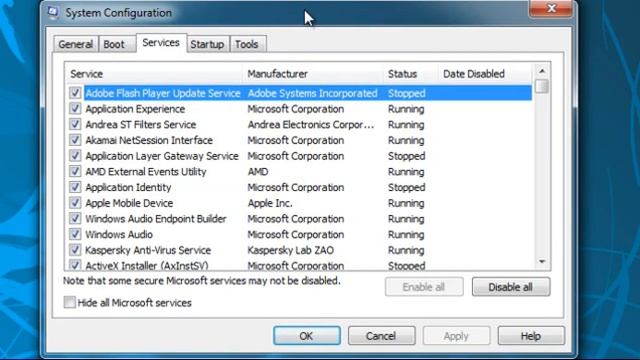Disable Apple Mobile Device checkbox

(x=75, y=203)
